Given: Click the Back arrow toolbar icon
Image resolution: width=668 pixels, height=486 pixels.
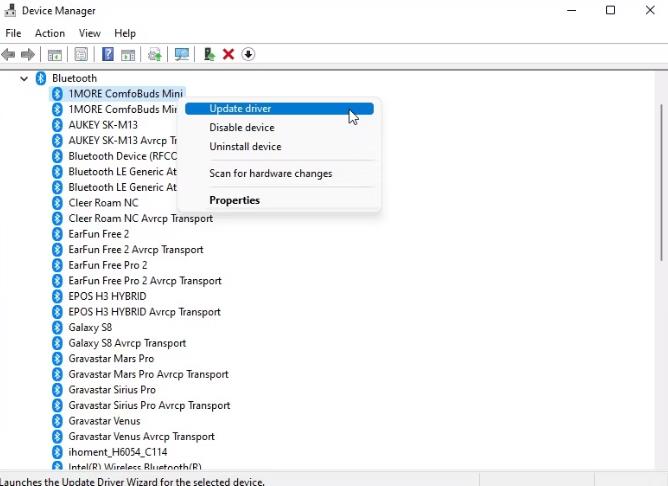Looking at the screenshot, I should [9, 54].
